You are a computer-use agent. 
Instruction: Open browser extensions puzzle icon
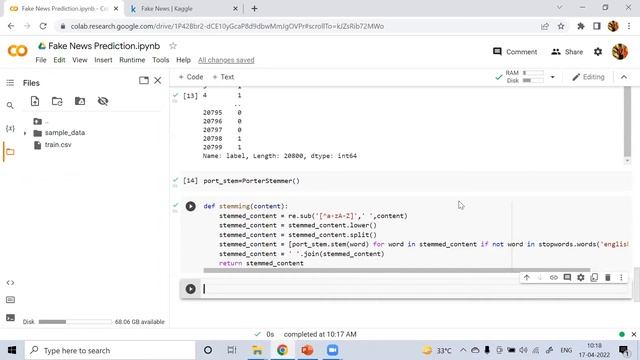click(x=580, y=26)
